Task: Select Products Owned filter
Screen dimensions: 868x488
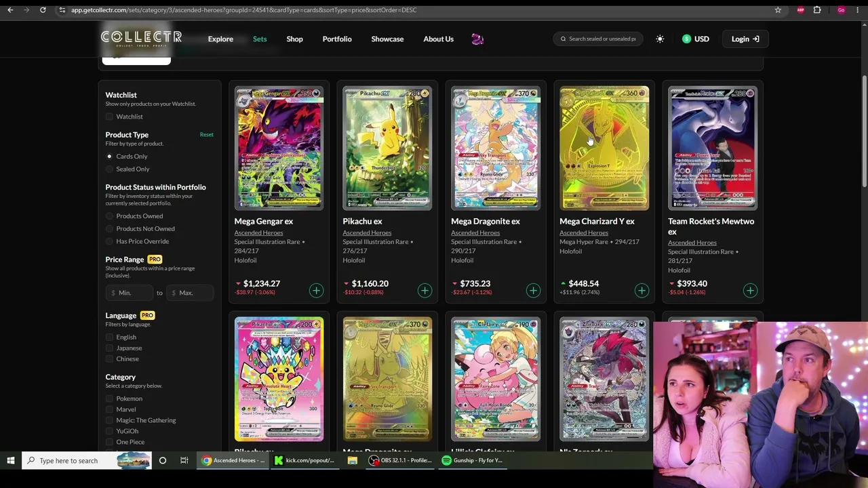Action: (109, 216)
